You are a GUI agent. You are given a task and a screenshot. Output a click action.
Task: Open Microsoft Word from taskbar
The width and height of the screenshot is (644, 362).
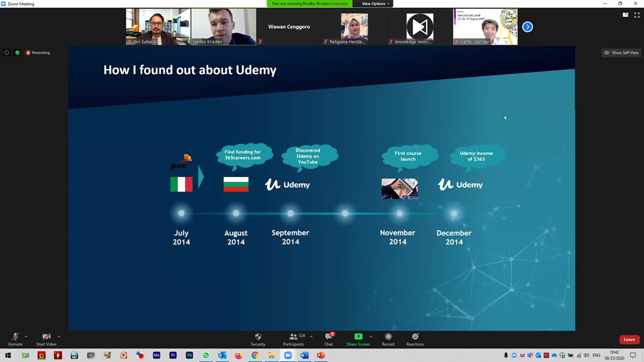click(x=304, y=355)
